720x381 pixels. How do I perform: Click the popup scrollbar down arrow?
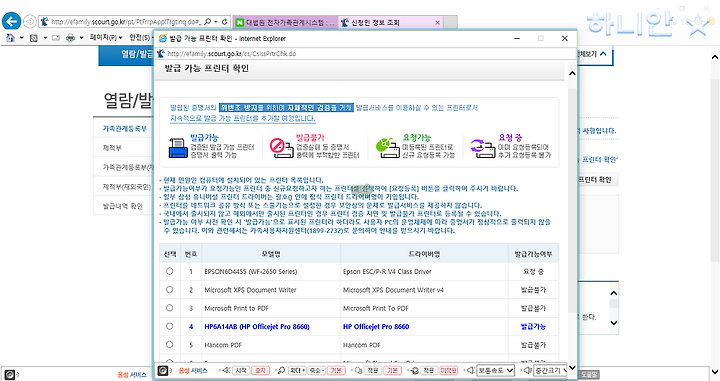572,367
